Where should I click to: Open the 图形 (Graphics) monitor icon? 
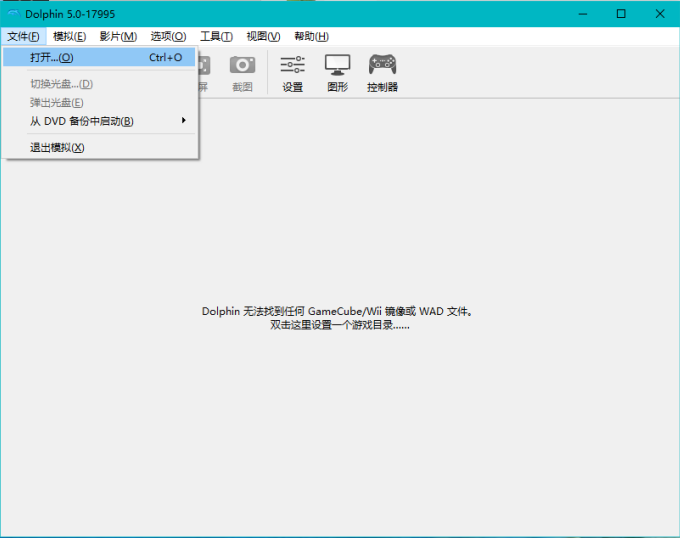(x=337, y=73)
